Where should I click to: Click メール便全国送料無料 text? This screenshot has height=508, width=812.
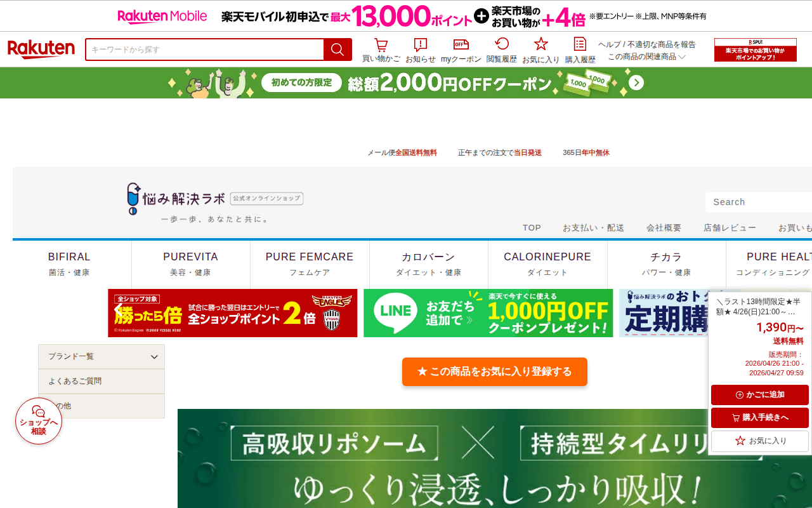point(402,152)
